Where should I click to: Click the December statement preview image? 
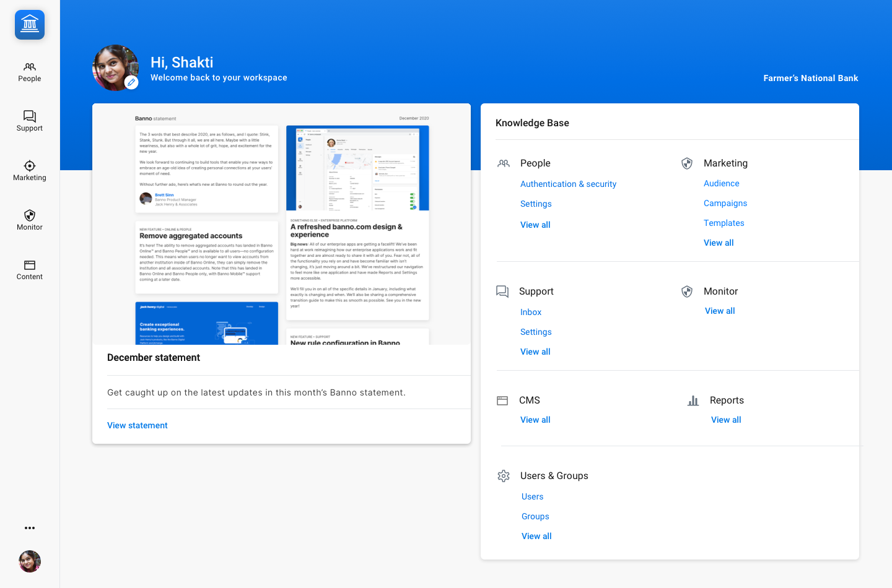tap(281, 229)
